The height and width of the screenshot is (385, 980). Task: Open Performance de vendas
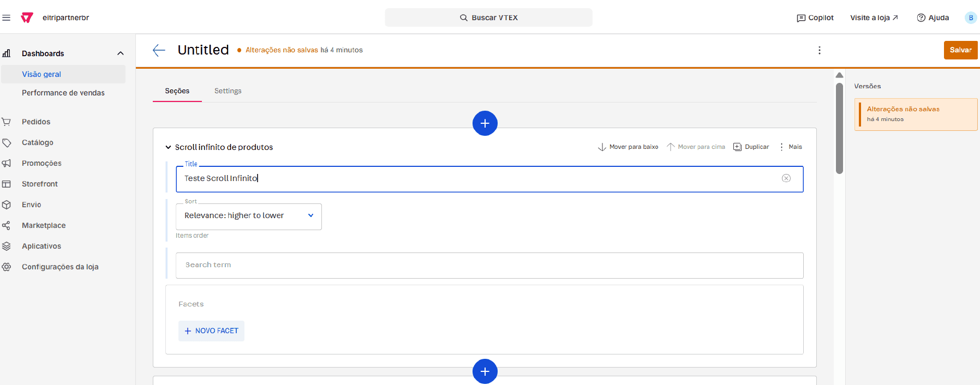tap(63, 93)
